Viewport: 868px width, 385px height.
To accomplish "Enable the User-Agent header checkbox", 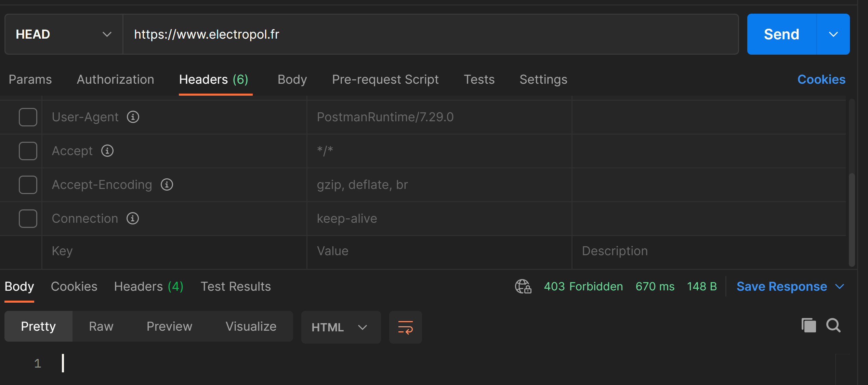I will point(28,117).
